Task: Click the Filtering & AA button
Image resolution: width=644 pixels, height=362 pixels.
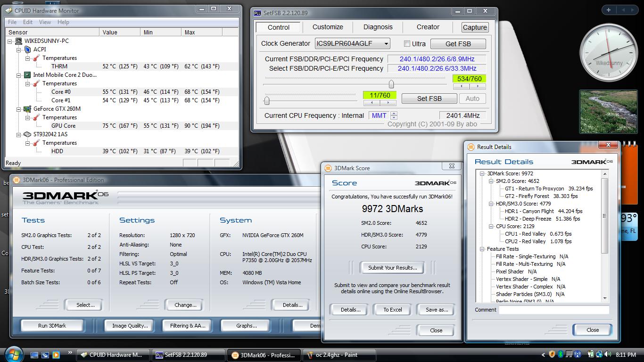Action: (x=187, y=326)
